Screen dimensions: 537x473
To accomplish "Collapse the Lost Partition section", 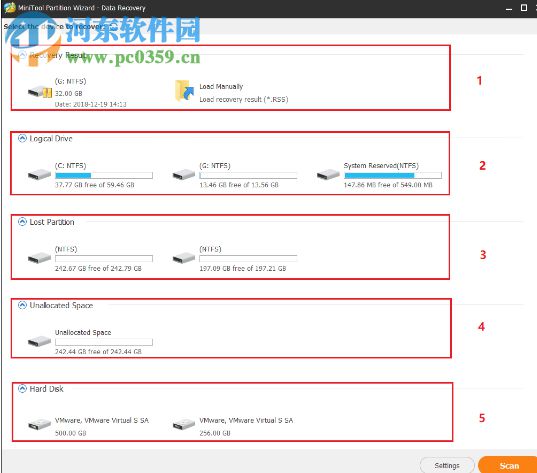I will pos(22,222).
